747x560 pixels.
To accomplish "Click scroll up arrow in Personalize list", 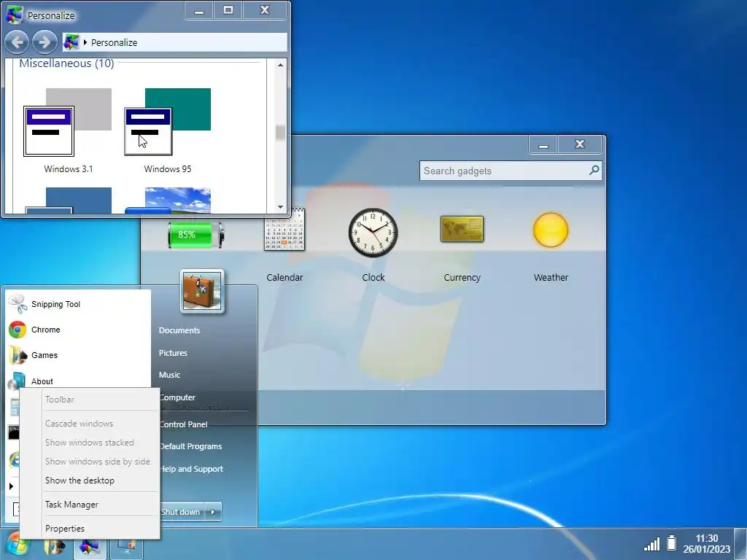I will point(280,65).
